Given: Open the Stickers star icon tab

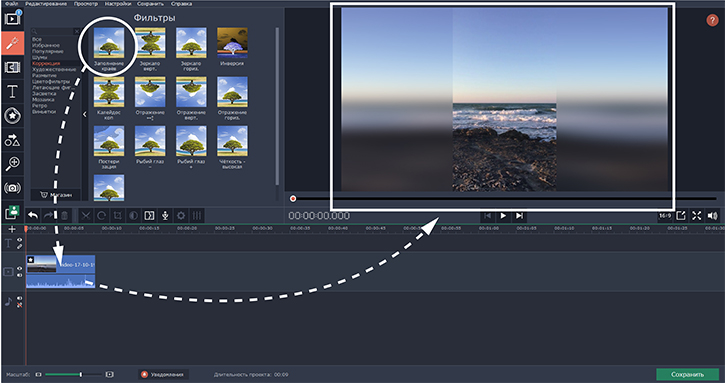Looking at the screenshot, I should 13,116.
